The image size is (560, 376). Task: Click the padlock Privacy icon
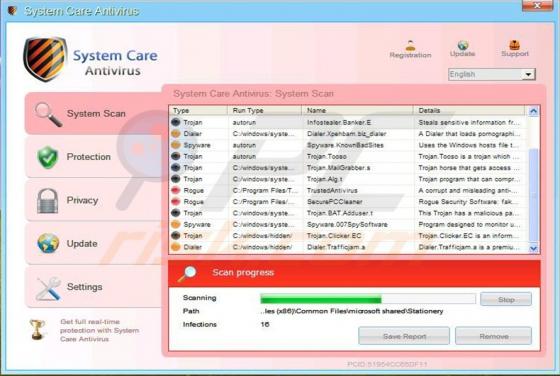(x=48, y=201)
